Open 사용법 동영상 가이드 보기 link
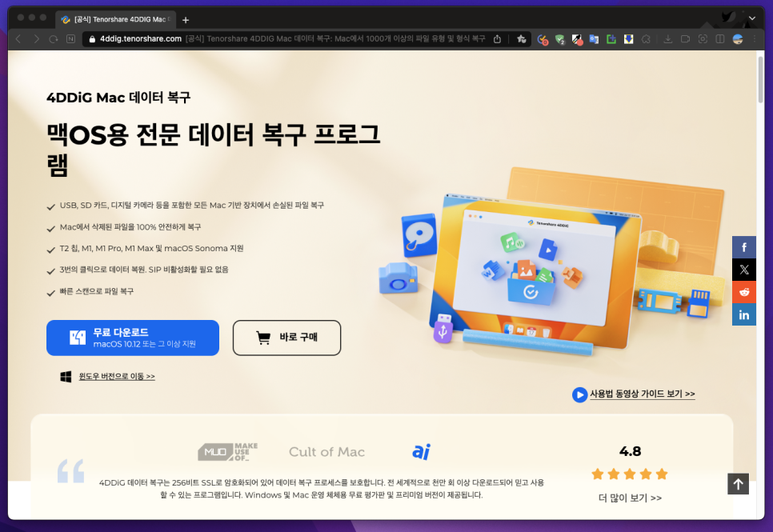This screenshot has height=532, width=773. (x=643, y=394)
